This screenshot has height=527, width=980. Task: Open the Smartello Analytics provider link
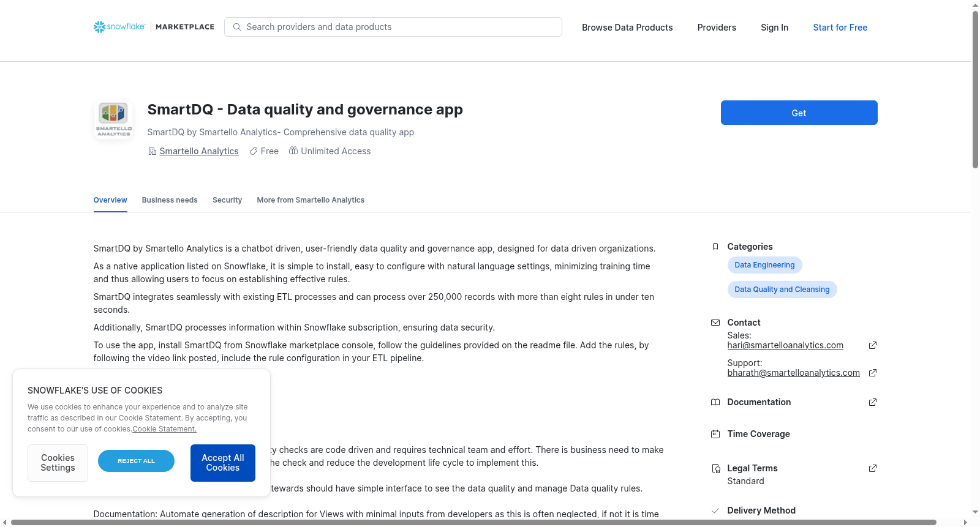point(199,151)
